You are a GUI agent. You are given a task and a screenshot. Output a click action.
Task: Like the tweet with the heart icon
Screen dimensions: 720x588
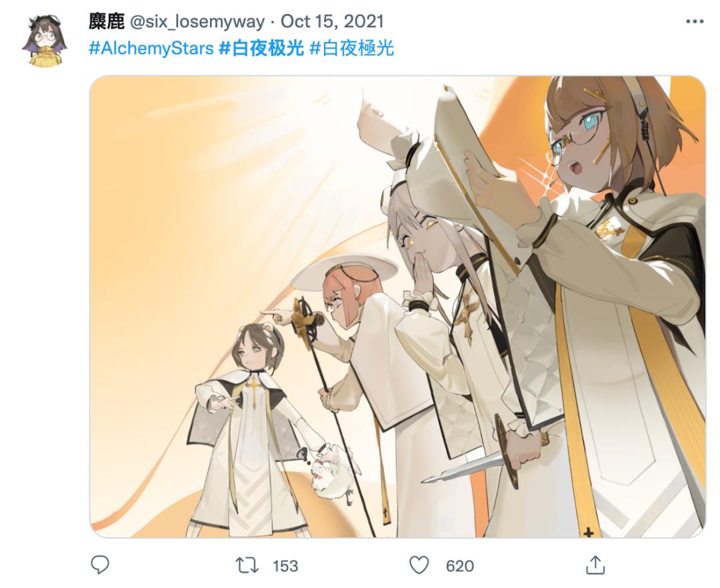(x=419, y=565)
